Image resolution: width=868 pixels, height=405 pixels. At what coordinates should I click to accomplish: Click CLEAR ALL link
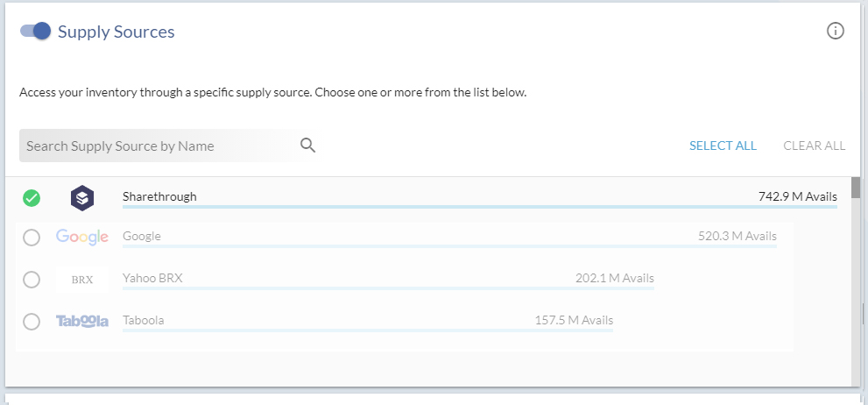[x=815, y=146]
